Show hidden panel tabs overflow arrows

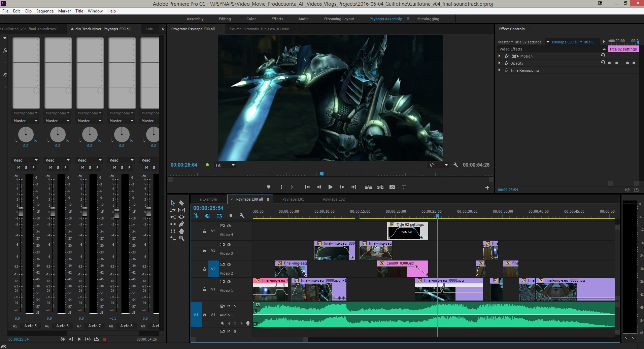pyautogui.click(x=163, y=29)
